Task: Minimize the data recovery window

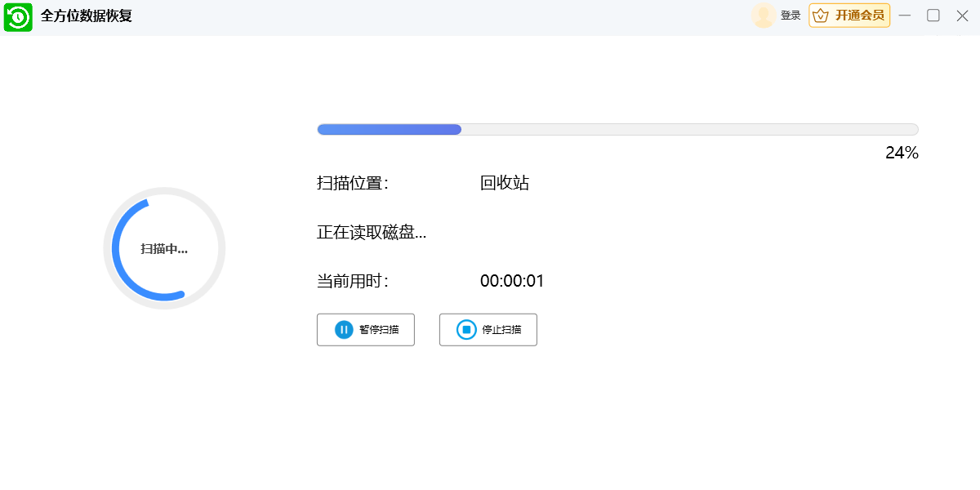Action: coord(905,16)
